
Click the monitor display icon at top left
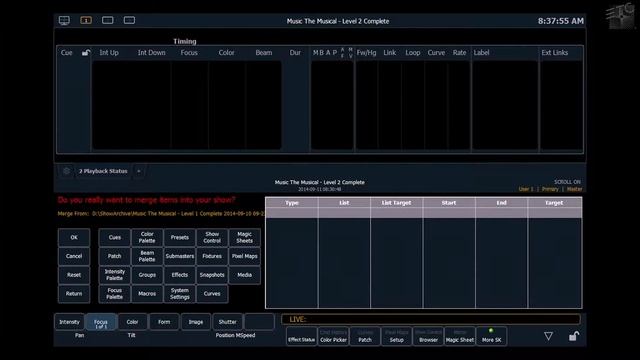point(64,20)
